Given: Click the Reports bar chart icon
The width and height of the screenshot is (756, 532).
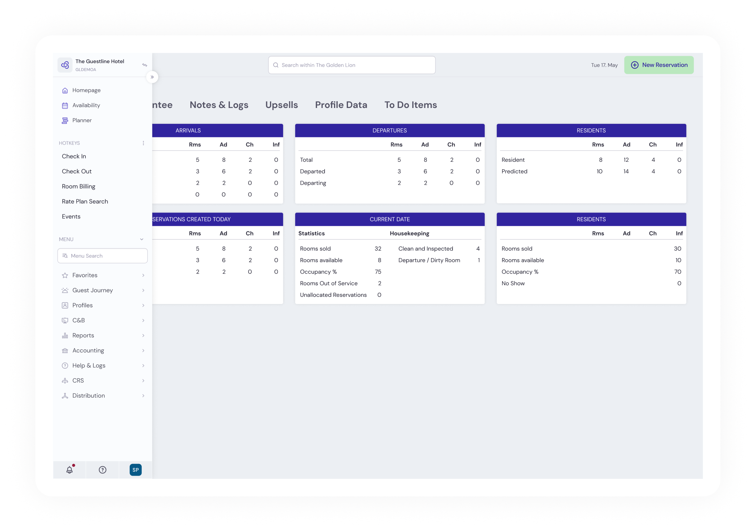Looking at the screenshot, I should [65, 336].
